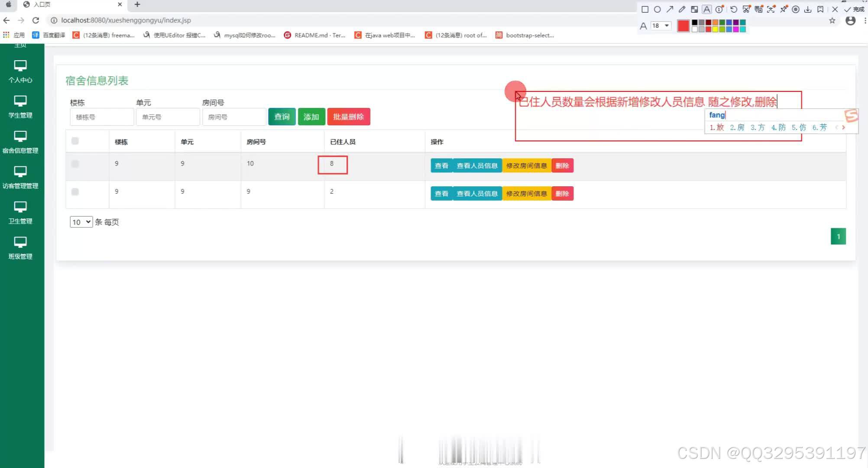Screen dimensions: 868x468
Task: Focus the 楼栋号 input field
Action: (102, 117)
